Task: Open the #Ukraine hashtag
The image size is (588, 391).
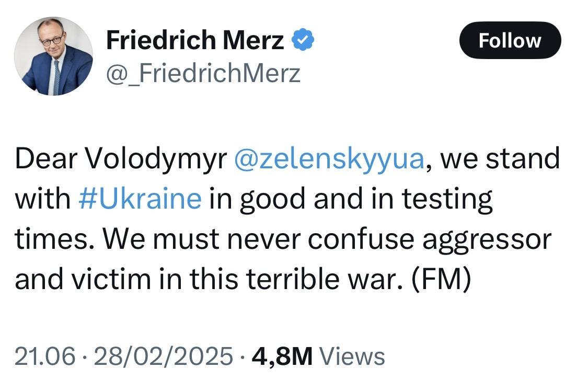Action: 140,199
